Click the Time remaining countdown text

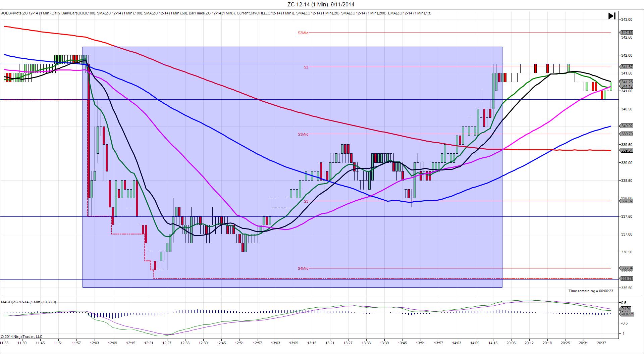point(590,291)
